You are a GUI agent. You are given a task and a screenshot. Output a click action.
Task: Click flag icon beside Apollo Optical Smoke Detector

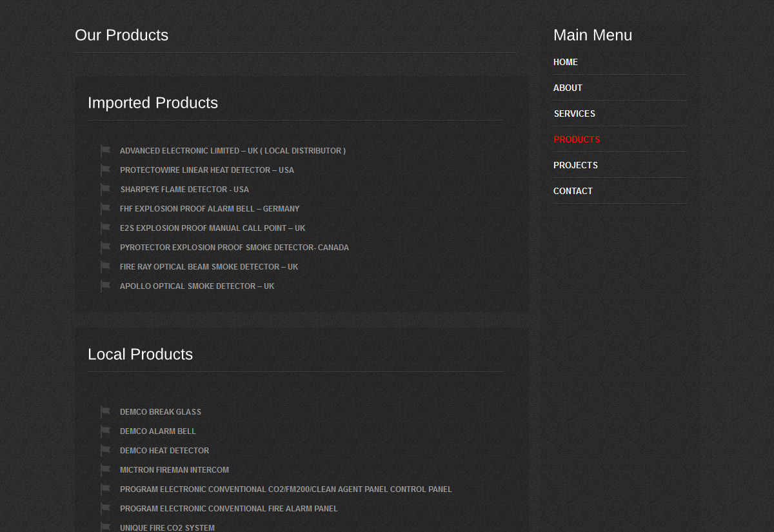[x=105, y=286]
